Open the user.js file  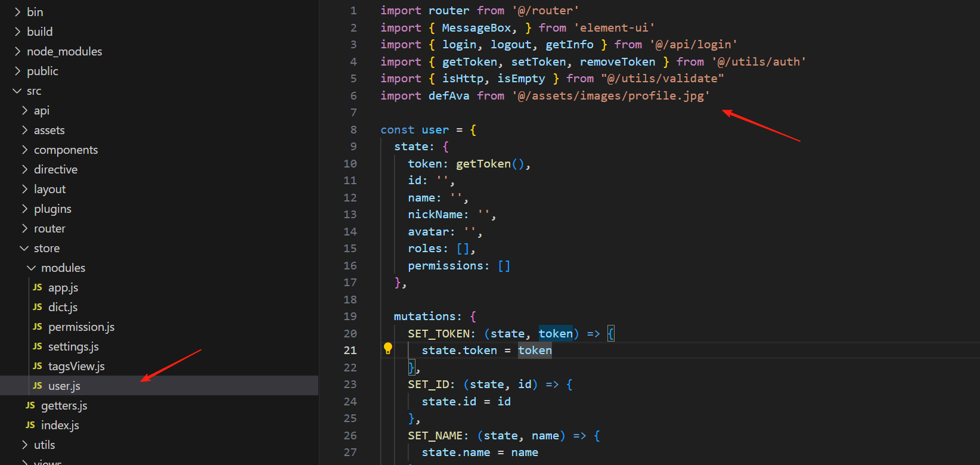64,386
